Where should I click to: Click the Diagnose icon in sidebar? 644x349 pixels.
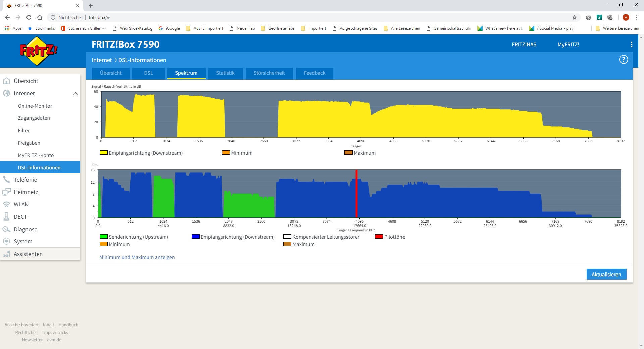(6, 229)
